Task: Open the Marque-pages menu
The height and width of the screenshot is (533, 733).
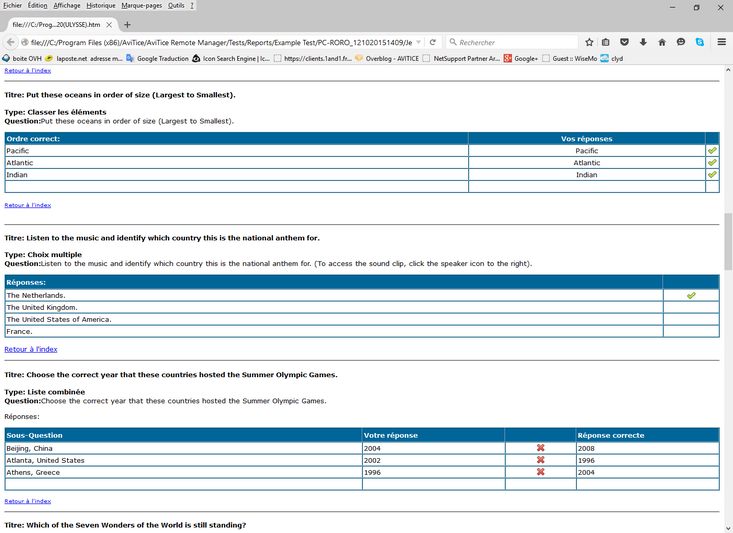Action: click(x=142, y=6)
